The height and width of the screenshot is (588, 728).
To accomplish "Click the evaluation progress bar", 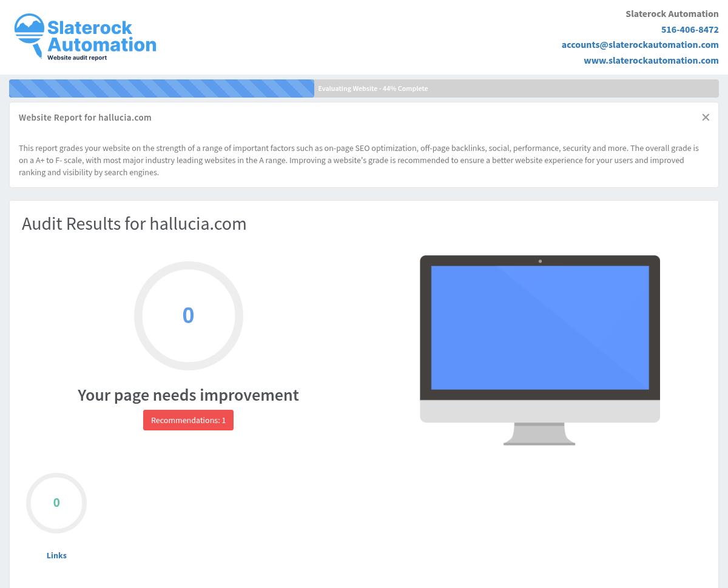I will pos(364,89).
